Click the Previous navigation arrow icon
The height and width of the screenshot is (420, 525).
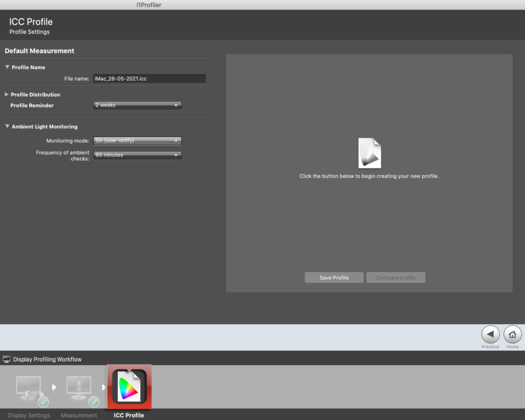pos(490,334)
